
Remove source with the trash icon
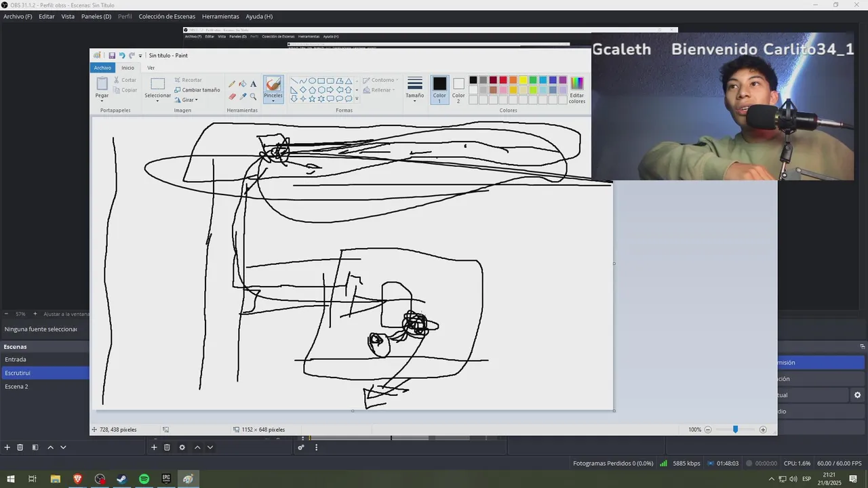point(167,447)
